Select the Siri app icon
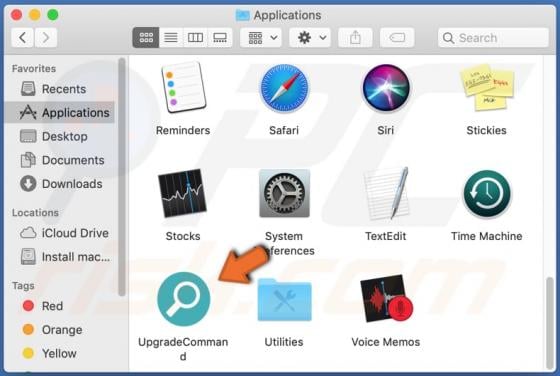The width and height of the screenshot is (560, 376). (x=386, y=87)
